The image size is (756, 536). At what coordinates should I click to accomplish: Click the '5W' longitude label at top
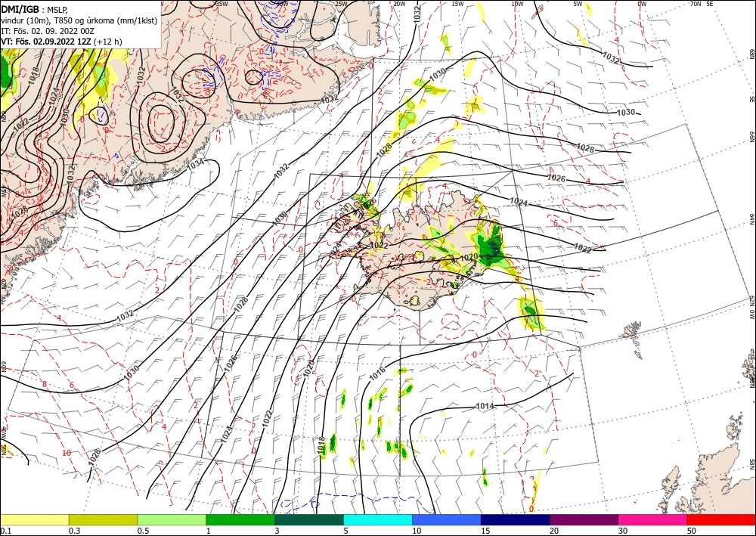click(x=578, y=4)
